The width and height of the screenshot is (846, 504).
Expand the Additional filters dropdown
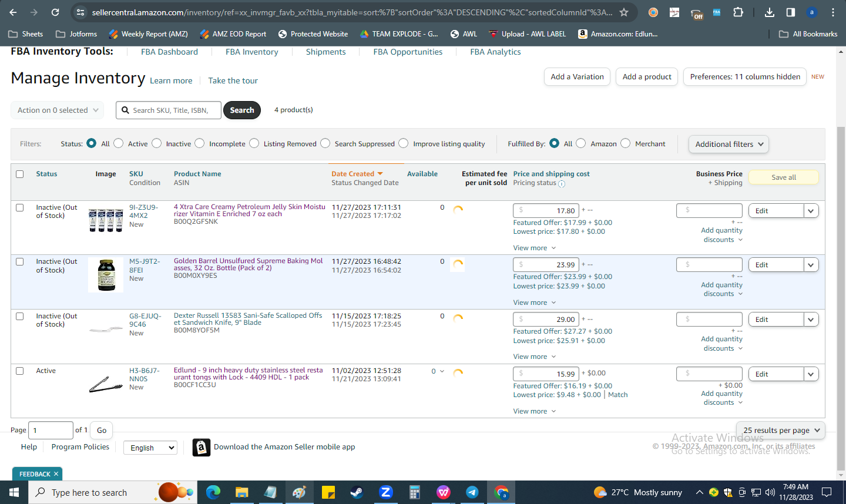point(728,144)
